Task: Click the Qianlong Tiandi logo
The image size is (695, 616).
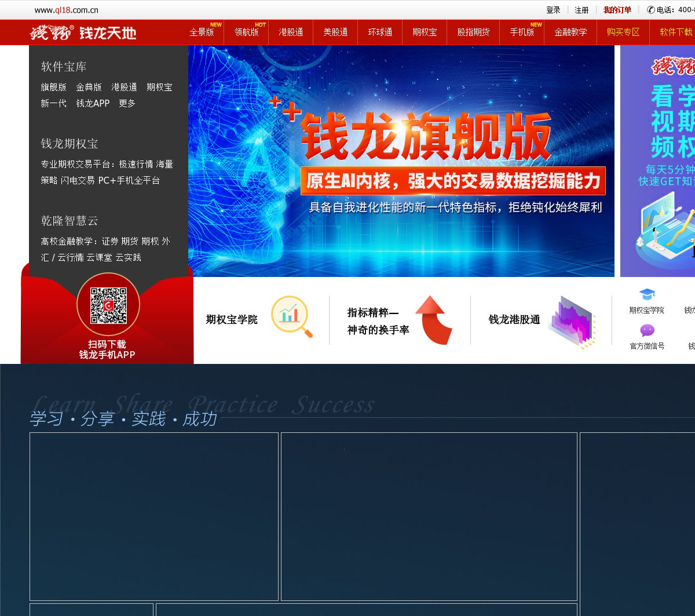Action: (83, 33)
